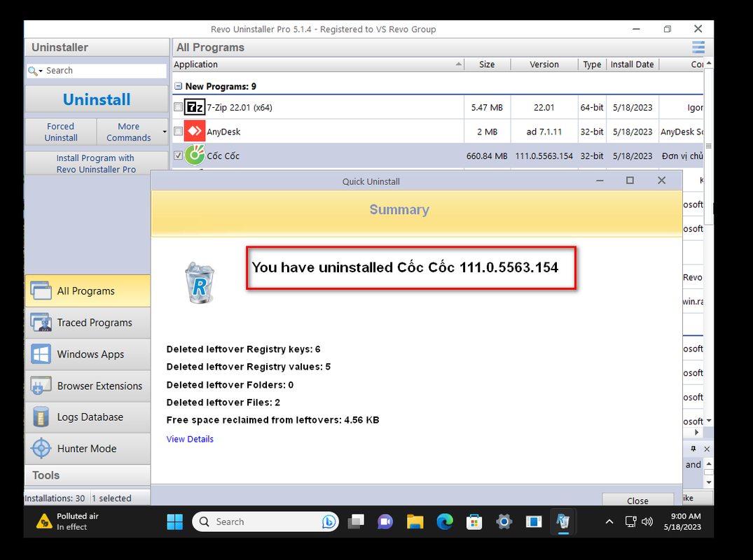This screenshot has height=560, width=753.
Task: Open the Polluted air weather widget
Action: [x=67, y=521]
